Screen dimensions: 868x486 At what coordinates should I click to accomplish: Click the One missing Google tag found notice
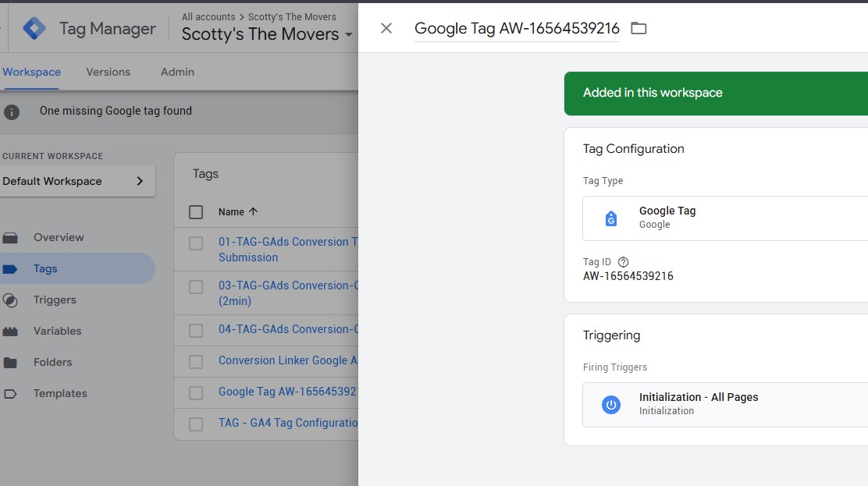coord(116,111)
